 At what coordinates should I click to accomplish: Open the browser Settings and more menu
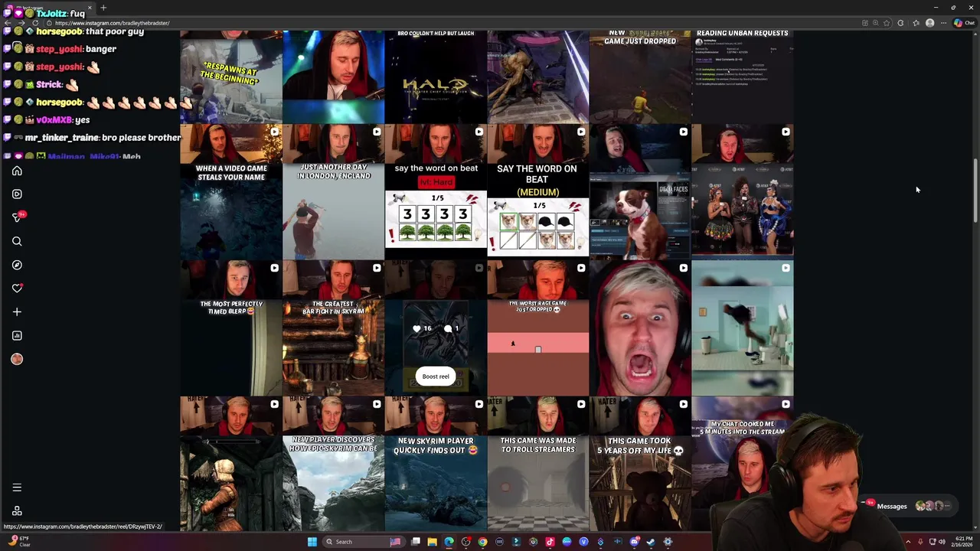(x=943, y=23)
